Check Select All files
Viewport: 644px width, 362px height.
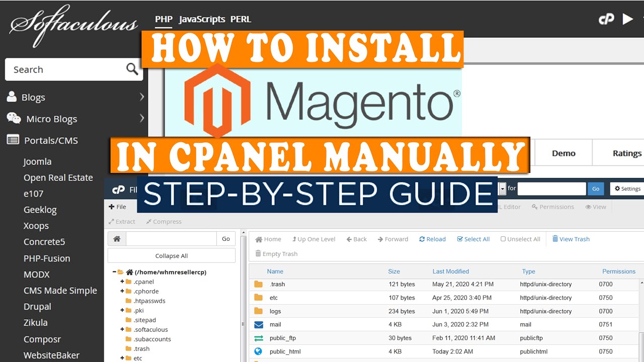473,239
